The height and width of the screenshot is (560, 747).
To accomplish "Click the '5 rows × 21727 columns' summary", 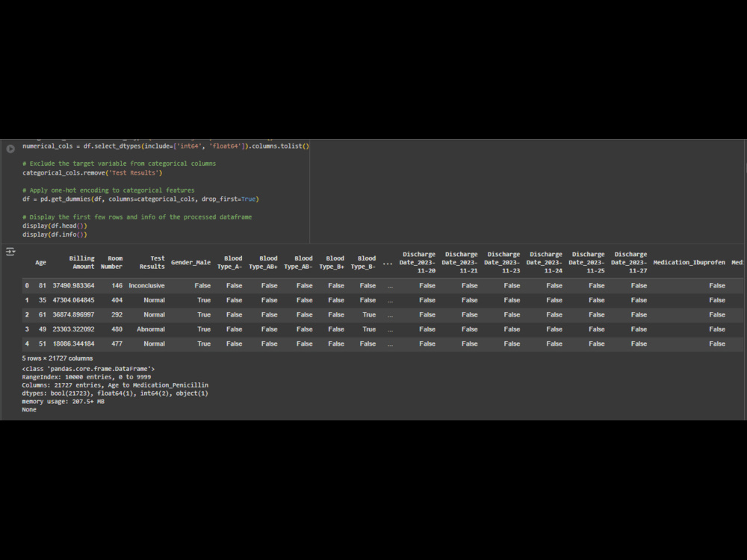I will [x=58, y=358].
